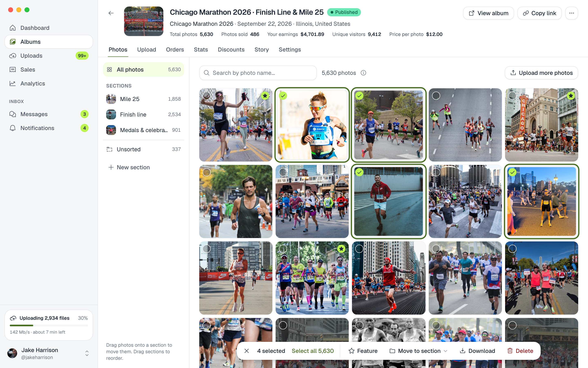Click the New section label
This screenshot has height=368, width=588.
click(x=133, y=167)
